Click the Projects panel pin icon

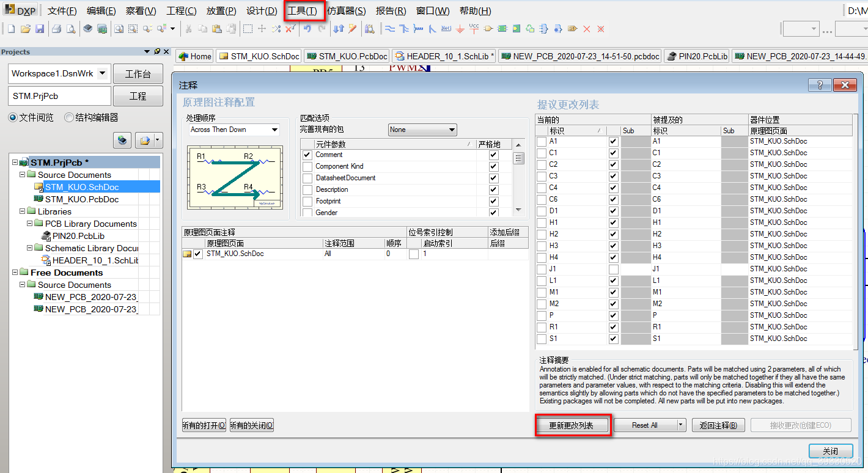pos(157,51)
